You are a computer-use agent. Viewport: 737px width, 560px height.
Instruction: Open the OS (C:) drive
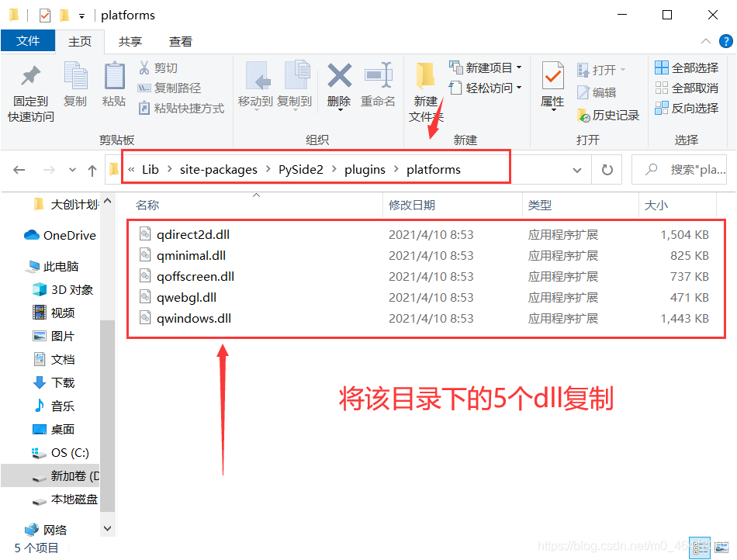coord(61,453)
